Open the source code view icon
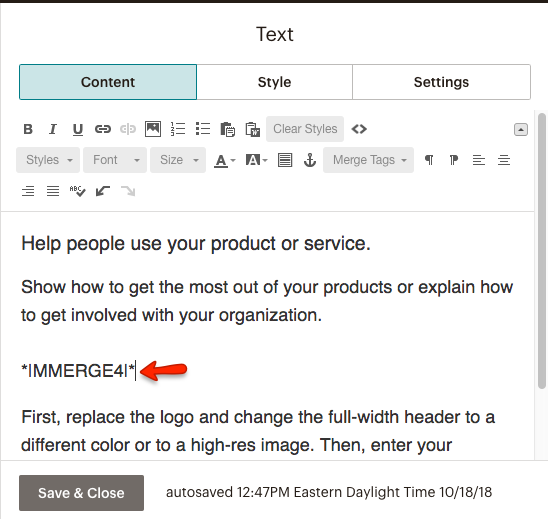 [x=359, y=129]
